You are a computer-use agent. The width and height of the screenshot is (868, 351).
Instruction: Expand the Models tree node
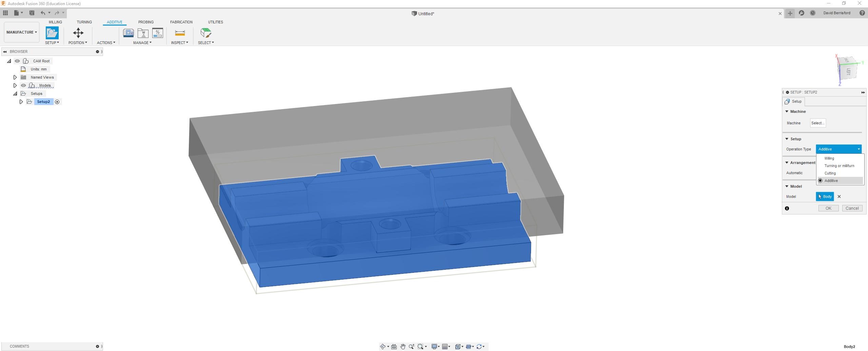click(15, 85)
